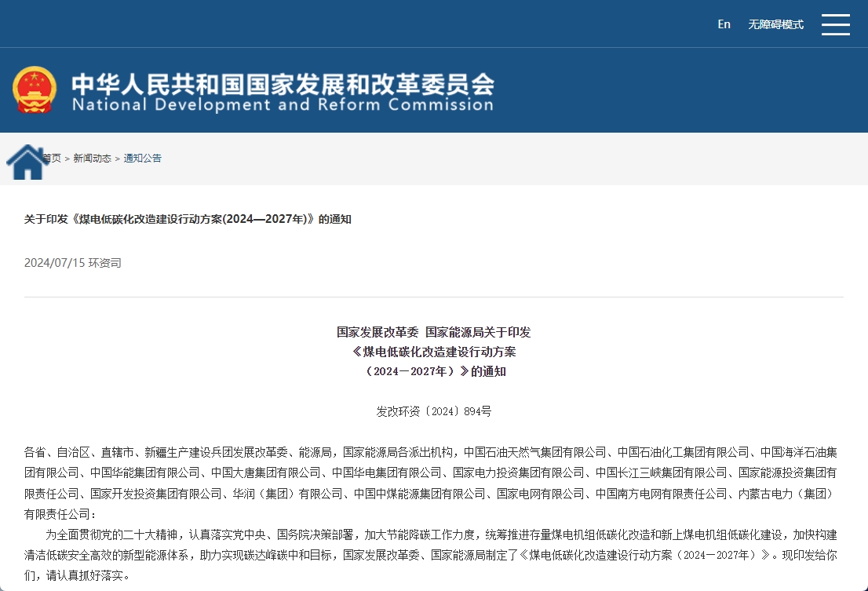Screen dimensions: 868x591
Task: Click the publish date 2024/07/15
Action: click(x=53, y=263)
